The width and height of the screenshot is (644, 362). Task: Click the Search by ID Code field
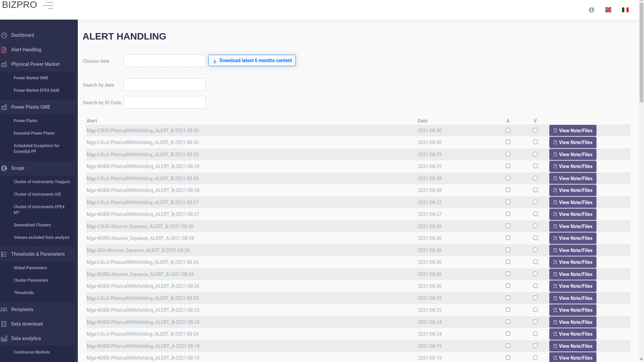(164, 102)
